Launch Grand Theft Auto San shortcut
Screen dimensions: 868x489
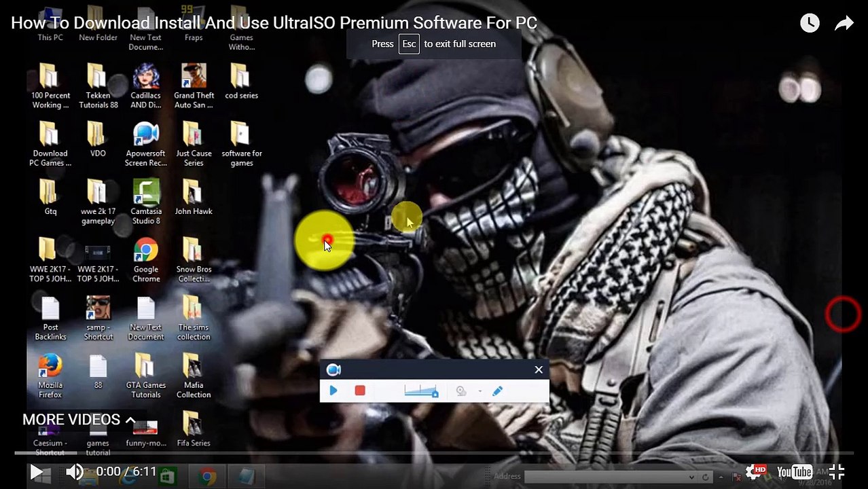pyautogui.click(x=194, y=86)
